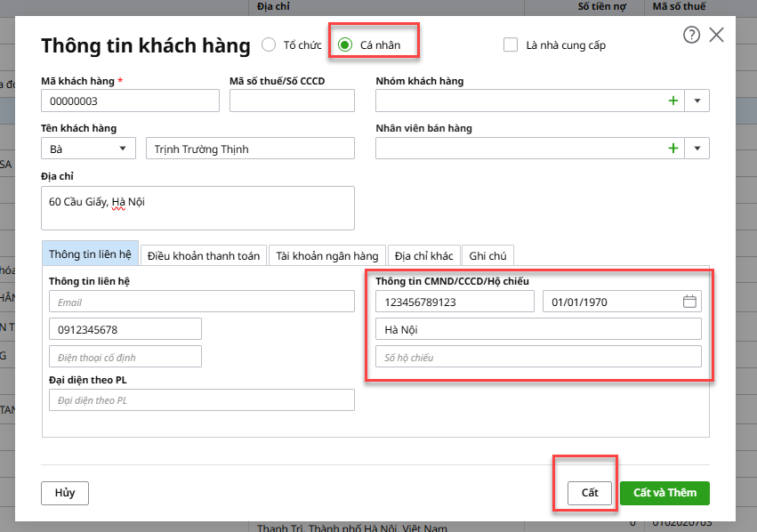The width and height of the screenshot is (757, 532).
Task: Go to the Địa chỉ khác tab
Action: [x=424, y=255]
